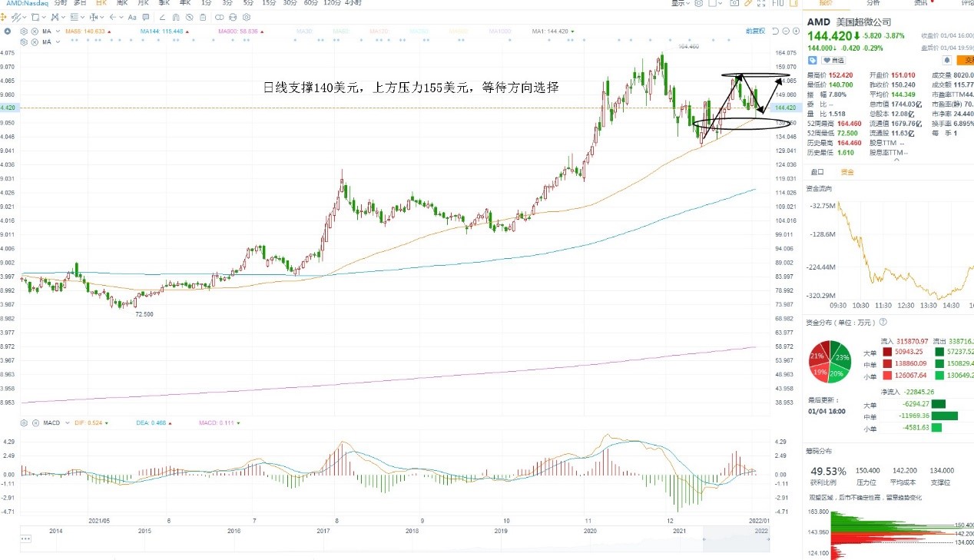
Task: Open the three-dots menu below timeline
Action: (26, 538)
